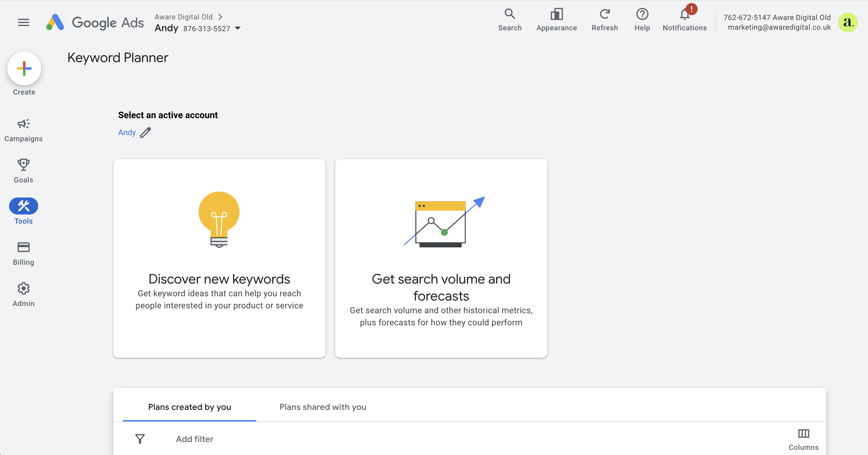868x455 pixels.
Task: Click into the Add filter field
Action: tap(195, 439)
